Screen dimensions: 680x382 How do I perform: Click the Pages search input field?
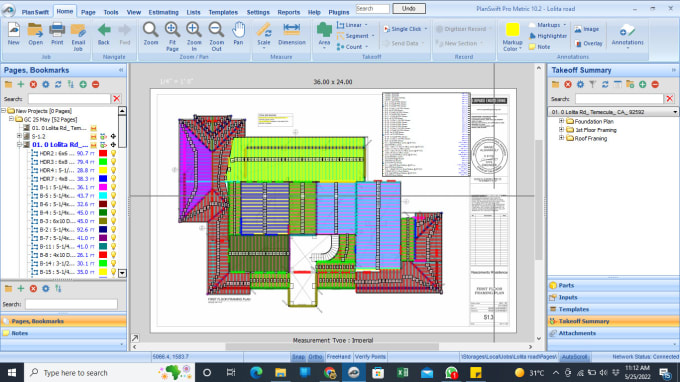[69, 98]
